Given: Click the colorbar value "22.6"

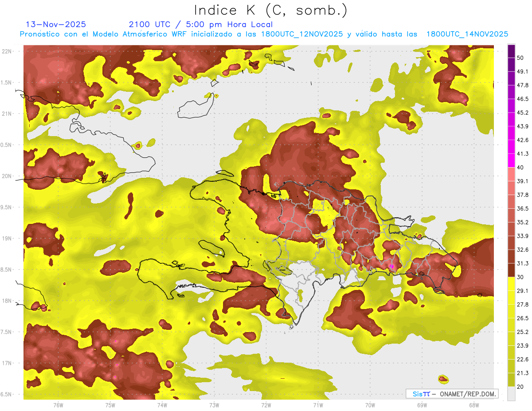Looking at the screenshot, I should (x=522, y=360).
